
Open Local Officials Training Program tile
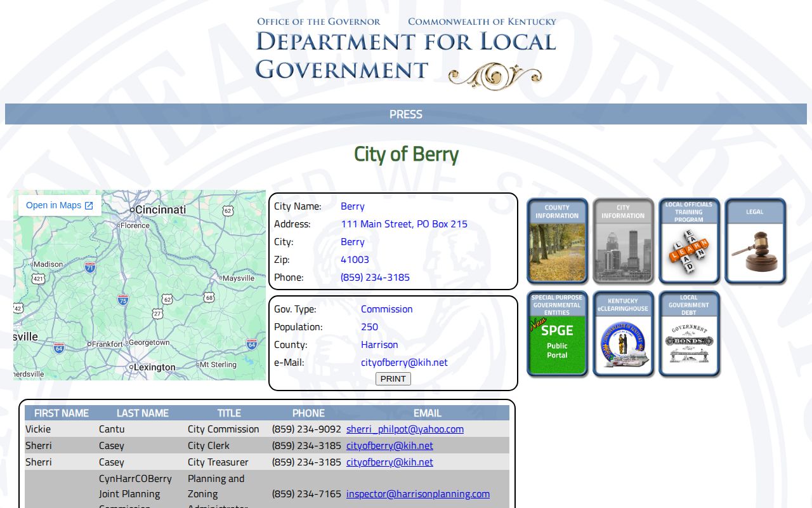689,241
